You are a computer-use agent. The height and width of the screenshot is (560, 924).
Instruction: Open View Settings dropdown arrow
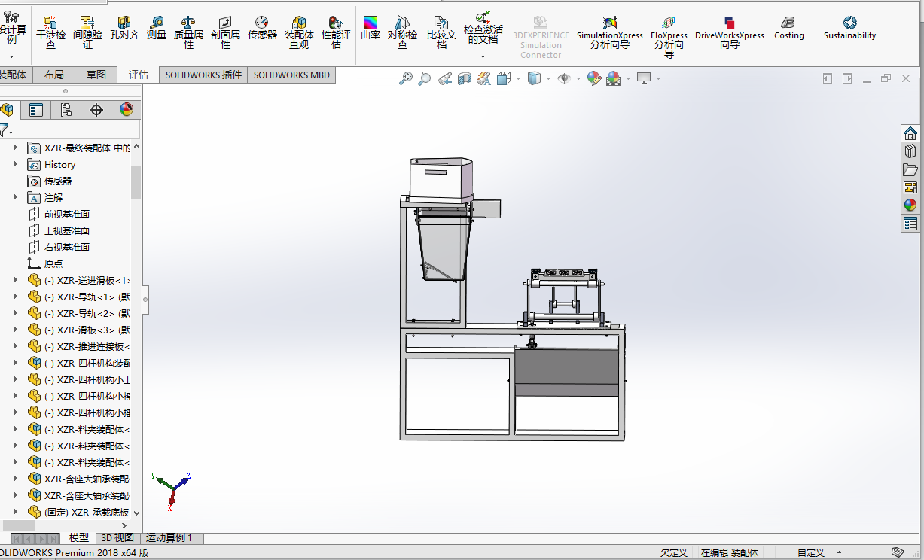658,78
